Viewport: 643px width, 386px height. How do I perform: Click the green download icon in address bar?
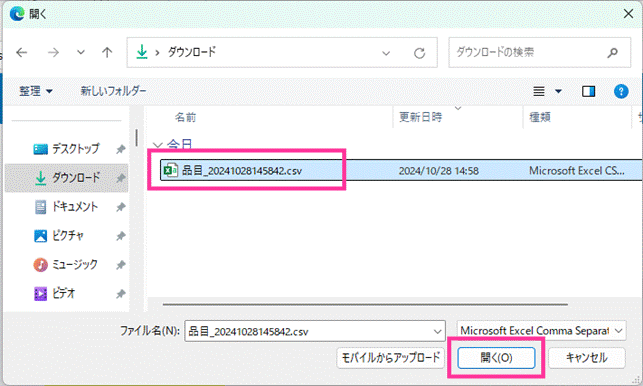coord(142,52)
